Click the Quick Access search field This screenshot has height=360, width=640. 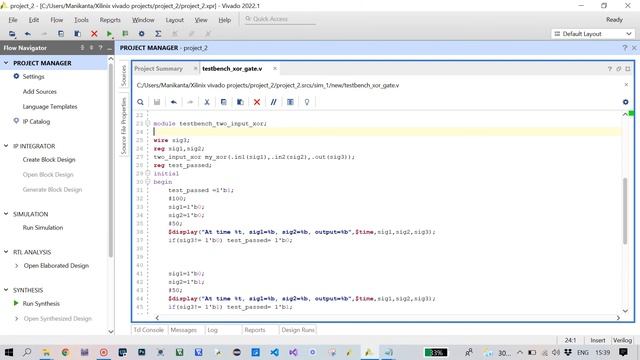click(x=280, y=19)
